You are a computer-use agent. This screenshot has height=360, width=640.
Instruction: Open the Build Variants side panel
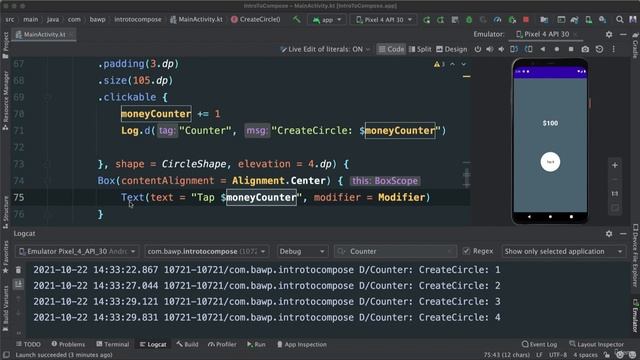pyautogui.click(x=5, y=309)
